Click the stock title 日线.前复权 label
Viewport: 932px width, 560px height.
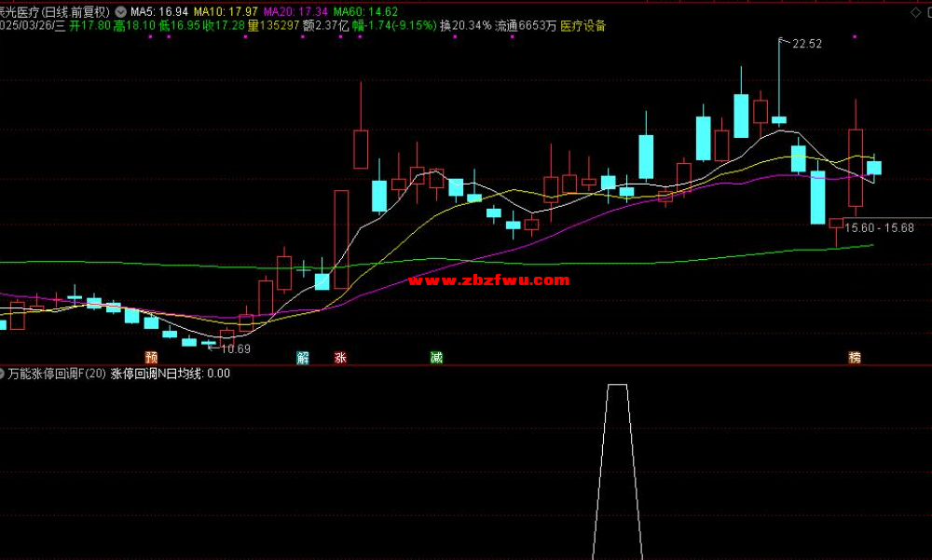coord(77,12)
